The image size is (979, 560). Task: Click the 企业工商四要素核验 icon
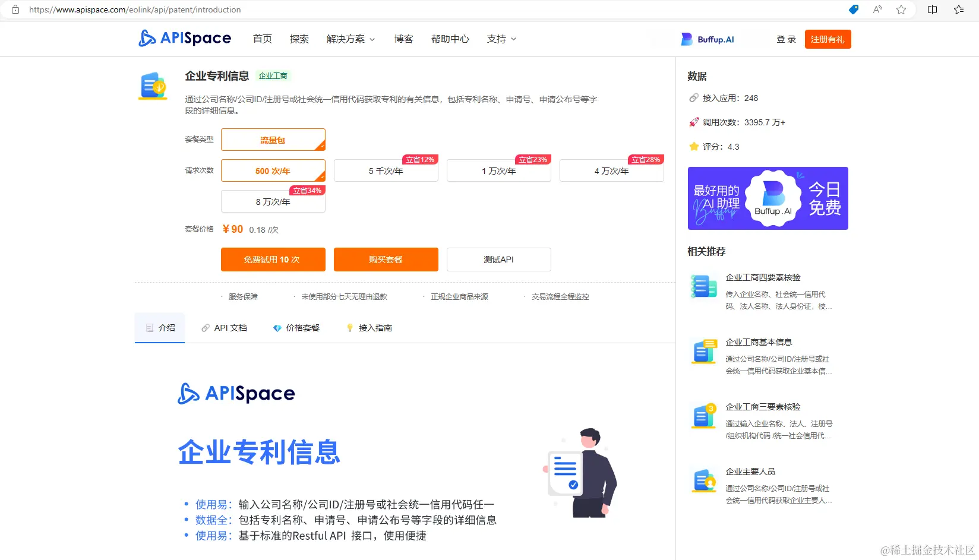coord(704,286)
